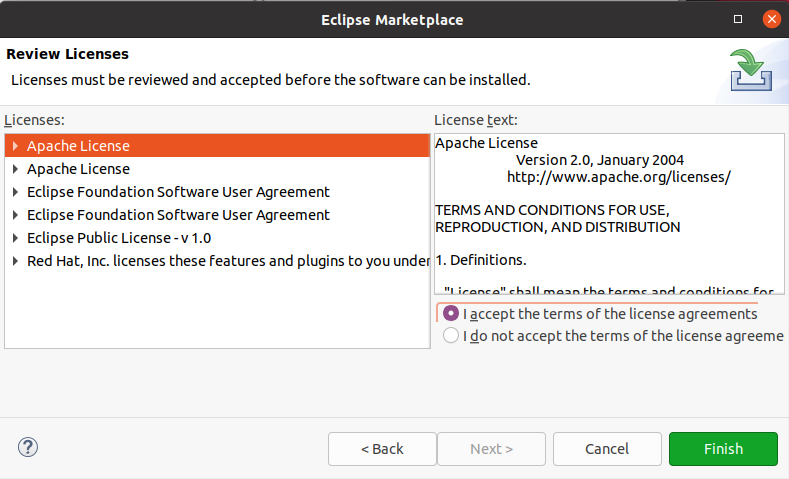The height and width of the screenshot is (479, 789).
Task: Open the help question mark icon
Action: [28, 448]
